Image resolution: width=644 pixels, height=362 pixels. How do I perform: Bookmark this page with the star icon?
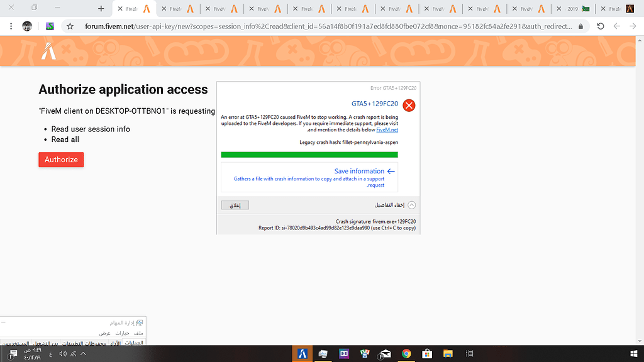pos(70,26)
